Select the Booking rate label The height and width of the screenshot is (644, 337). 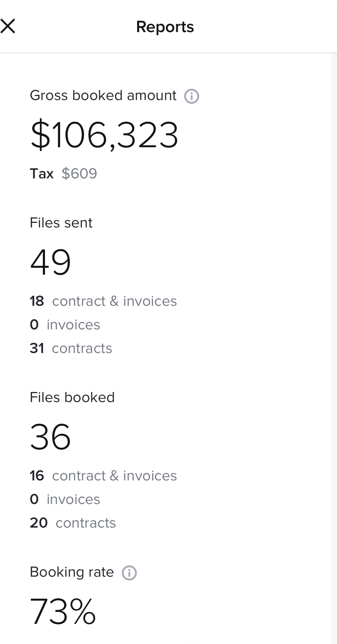tap(72, 572)
